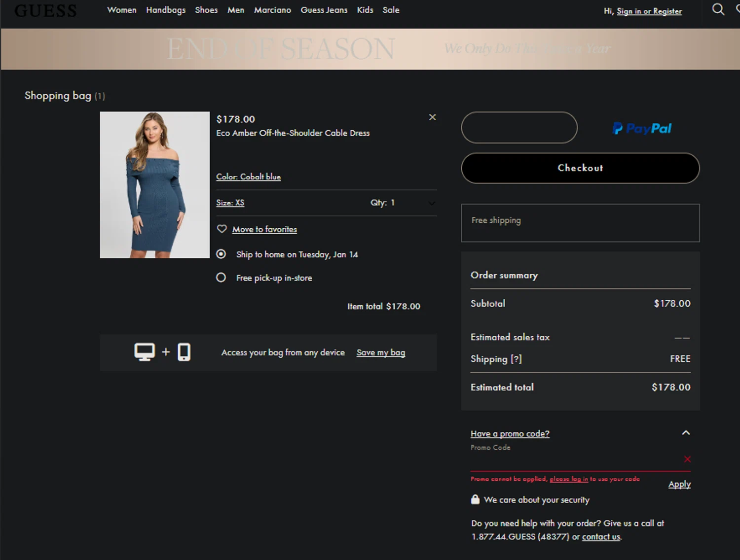Click the Estimated total $178.00 value
The width and height of the screenshot is (740, 560).
click(x=671, y=387)
